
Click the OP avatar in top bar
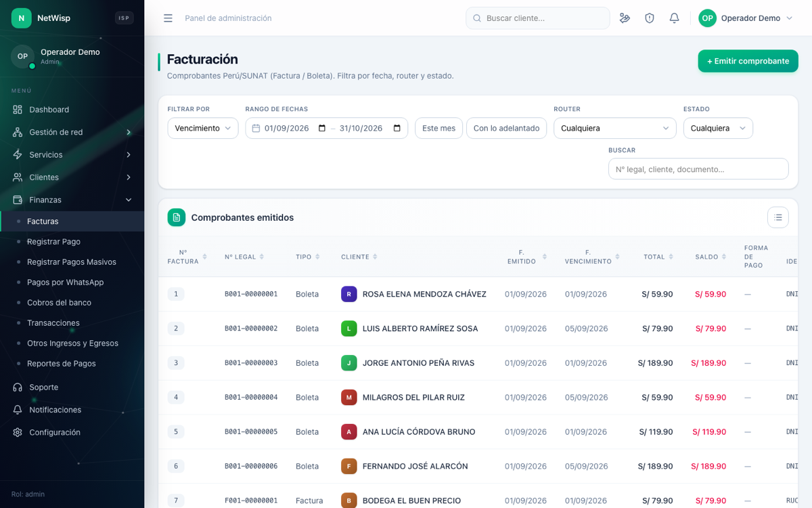pos(707,18)
